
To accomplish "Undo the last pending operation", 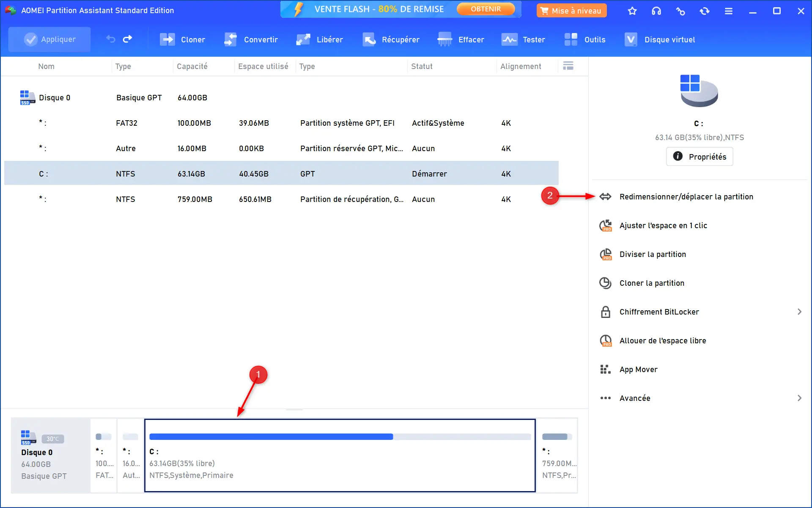I will (x=111, y=39).
